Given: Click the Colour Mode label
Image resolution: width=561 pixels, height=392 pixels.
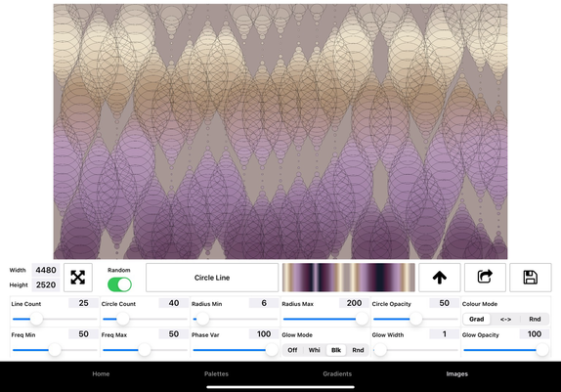Looking at the screenshot, I should click(480, 304).
